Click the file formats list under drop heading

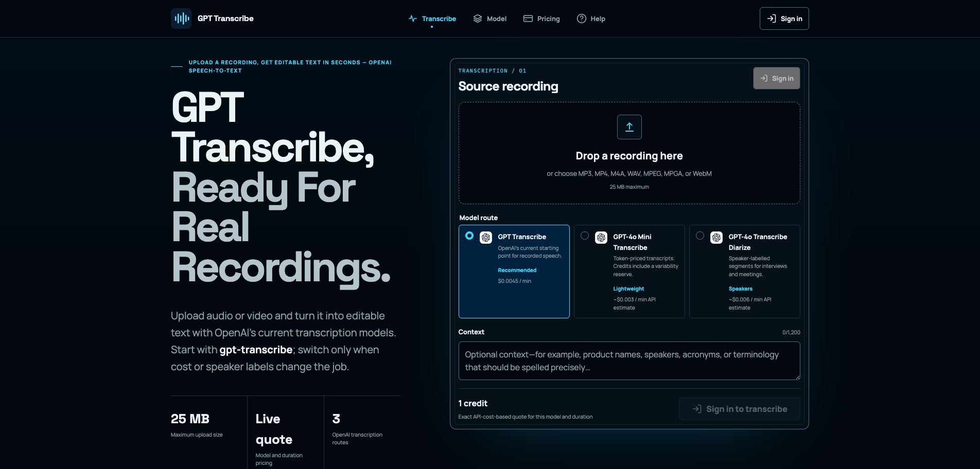pyautogui.click(x=629, y=174)
